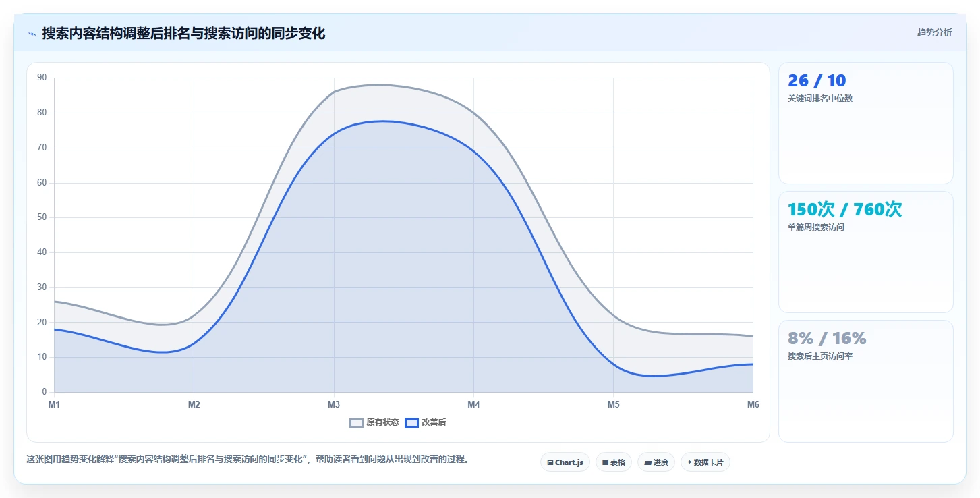Click the blue line's data point at M4
The height and width of the screenshot is (498, 980).
pos(473,151)
